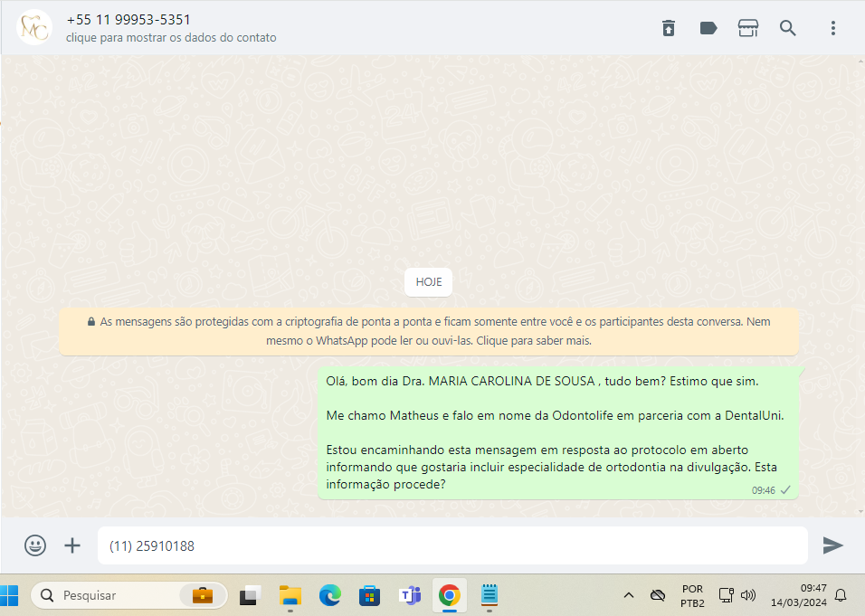
Task: Open Notepad from the taskbar
Action: pyautogui.click(x=490, y=594)
